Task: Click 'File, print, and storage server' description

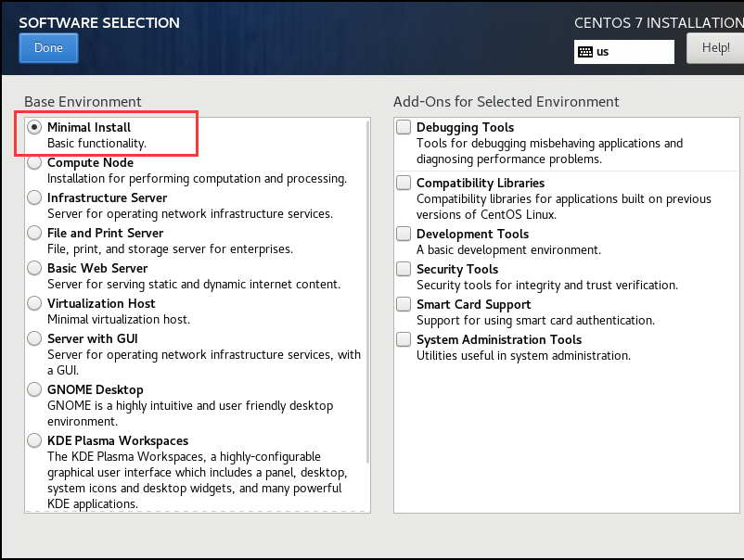Action: tap(170, 249)
